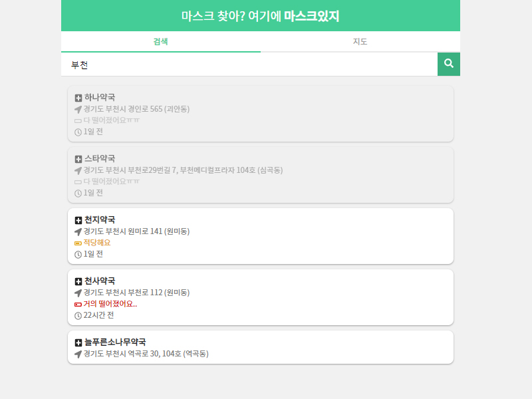Click location arrow icon for 부천로 112 address
532x399 pixels.
(78, 293)
